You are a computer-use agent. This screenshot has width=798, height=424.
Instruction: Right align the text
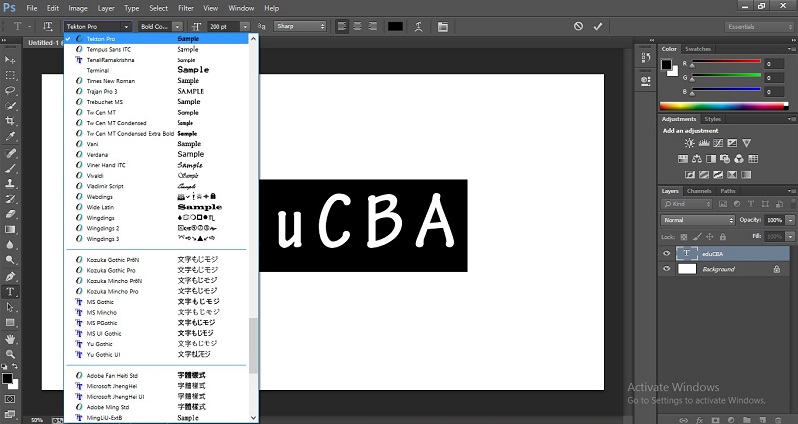point(373,26)
